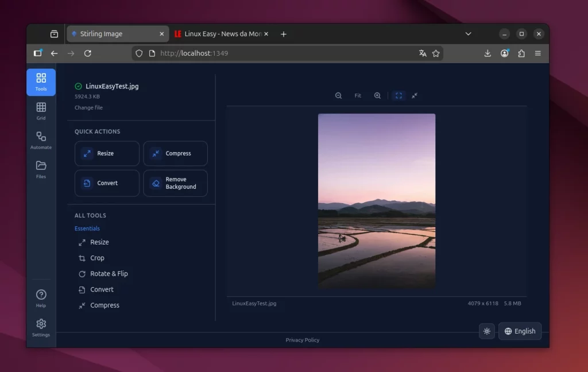Open the browser tab list dropdown arrow
The width and height of the screenshot is (588, 372).
click(468, 34)
